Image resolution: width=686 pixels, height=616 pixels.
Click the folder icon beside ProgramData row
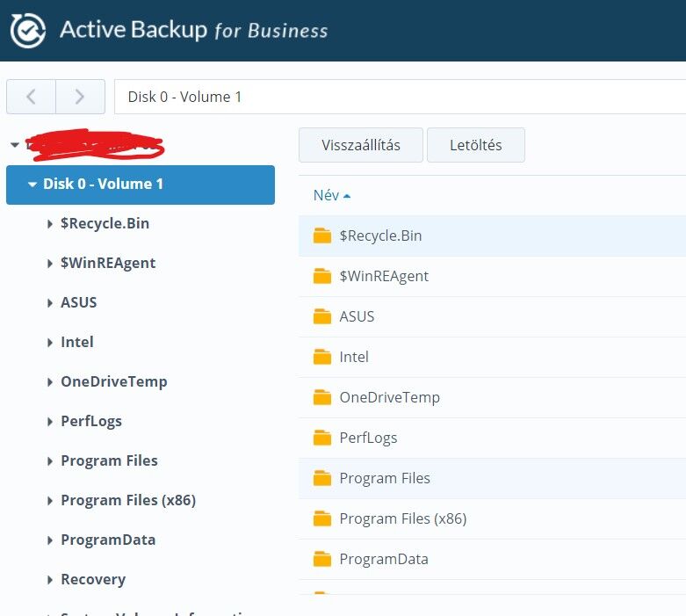[x=322, y=559]
